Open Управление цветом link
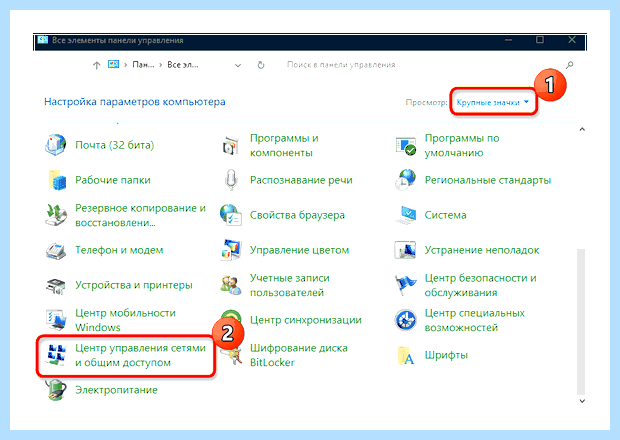 [x=299, y=250]
